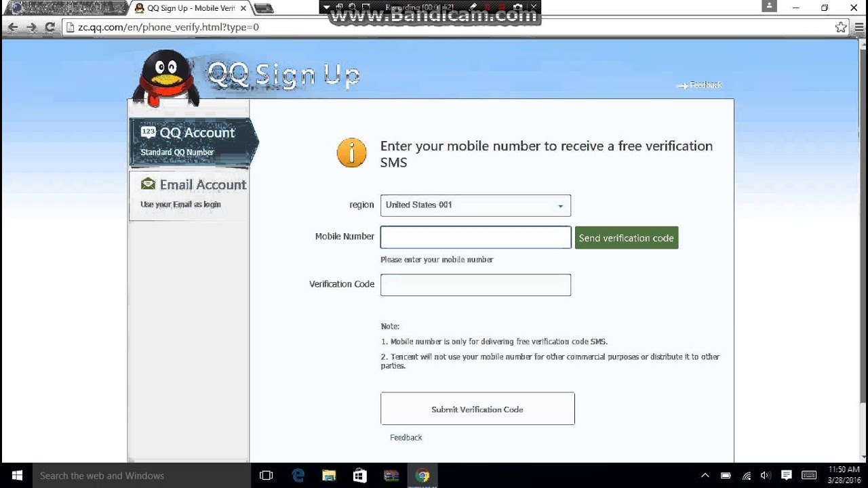
Task: Click Send verification code button
Action: pyautogui.click(x=627, y=238)
